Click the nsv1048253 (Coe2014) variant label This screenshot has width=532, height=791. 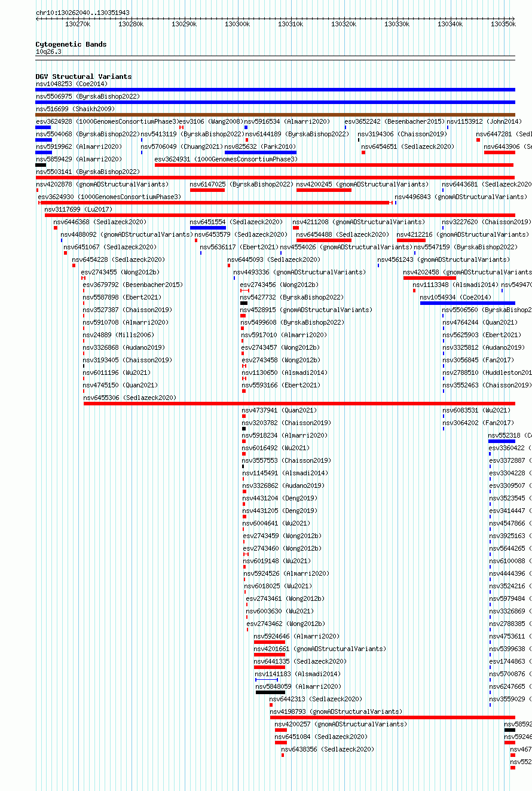coord(71,84)
